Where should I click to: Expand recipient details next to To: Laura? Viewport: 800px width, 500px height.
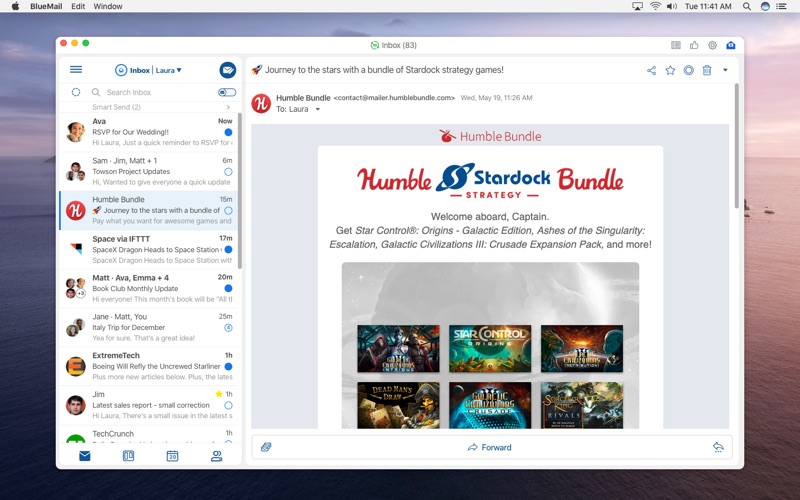tap(317, 109)
